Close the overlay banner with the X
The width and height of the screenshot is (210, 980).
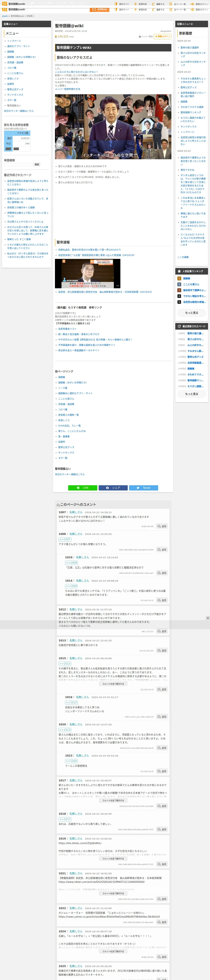tap(208, 618)
